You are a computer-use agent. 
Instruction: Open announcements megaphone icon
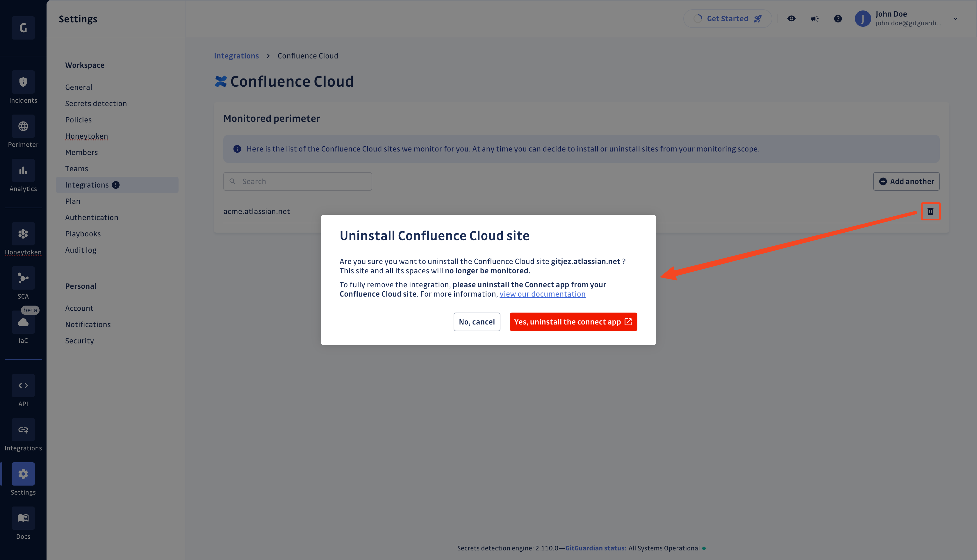[814, 18]
